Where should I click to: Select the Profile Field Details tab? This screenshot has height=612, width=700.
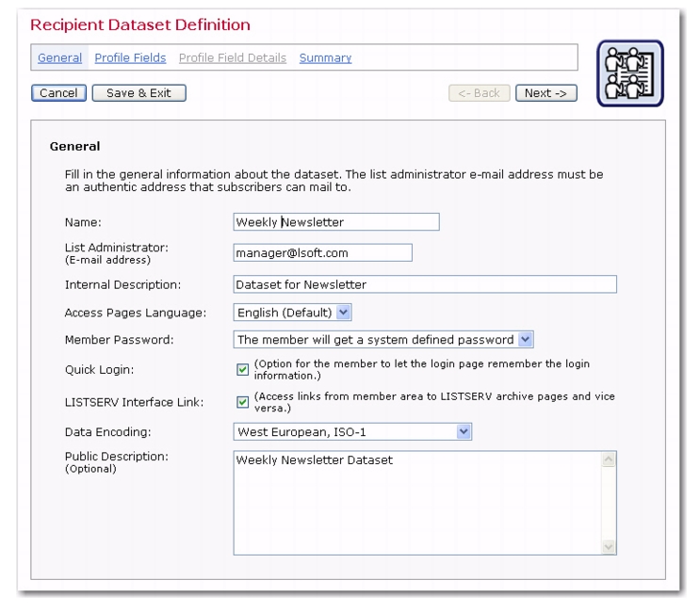tap(233, 58)
